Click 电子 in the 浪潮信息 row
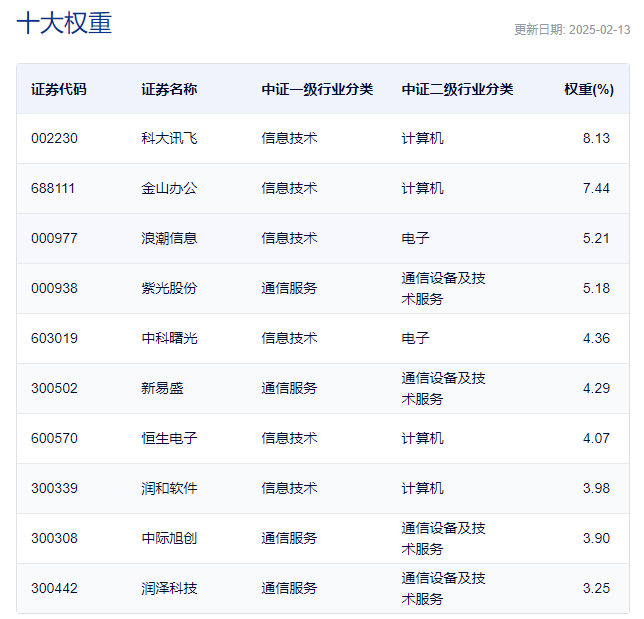The width and height of the screenshot is (644, 619). 415,238
